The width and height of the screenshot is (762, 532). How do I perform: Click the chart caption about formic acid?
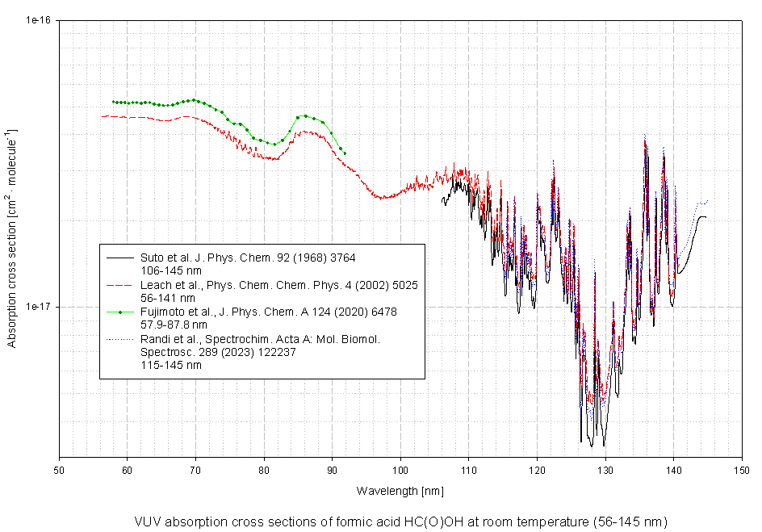click(401, 521)
